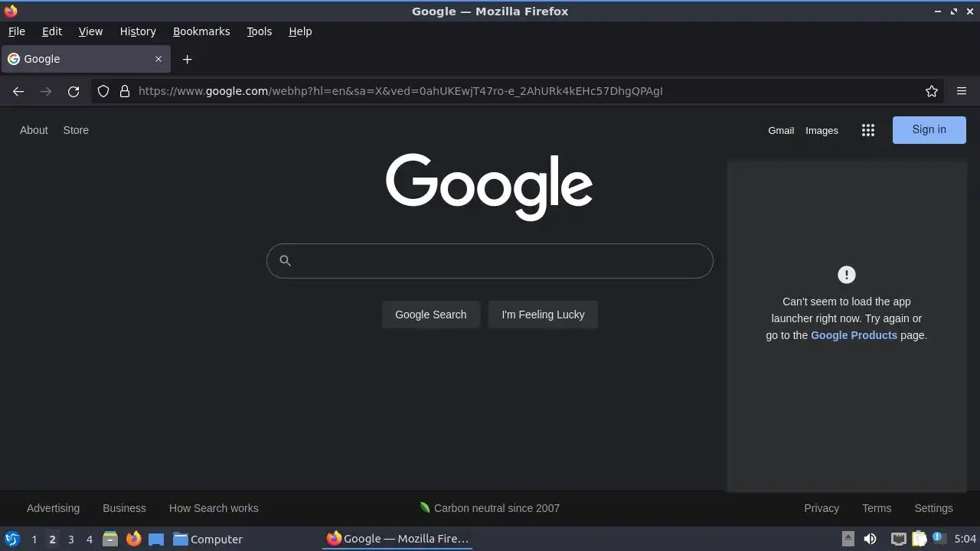Open the Settings footer menu
The image size is (980, 551).
point(933,508)
